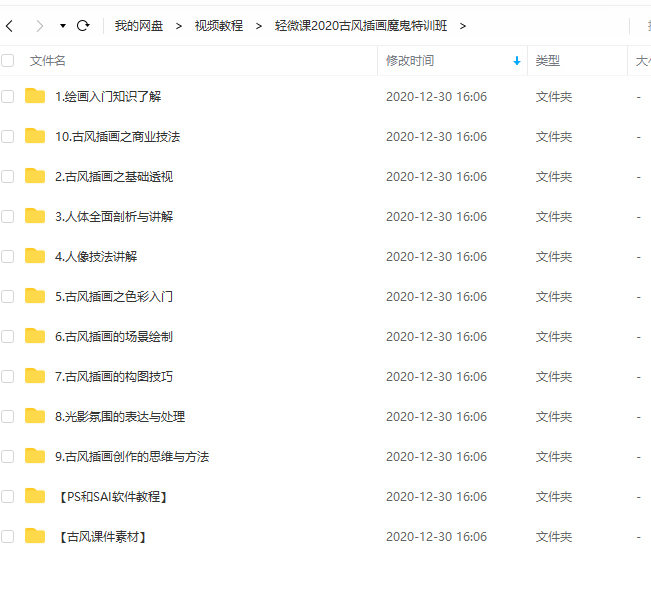Click folder icon of 7.古风插画的构图技巧
Viewport: 651px width, 593px height.
click(x=35, y=375)
